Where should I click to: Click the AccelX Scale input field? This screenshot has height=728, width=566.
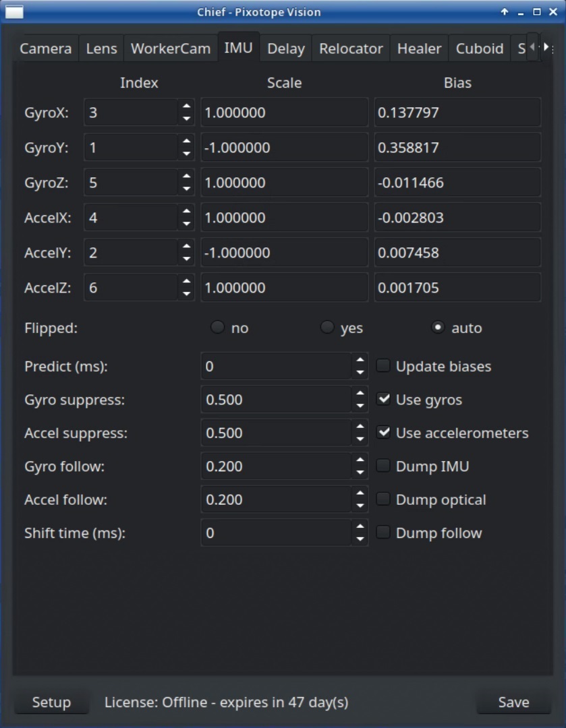point(284,218)
